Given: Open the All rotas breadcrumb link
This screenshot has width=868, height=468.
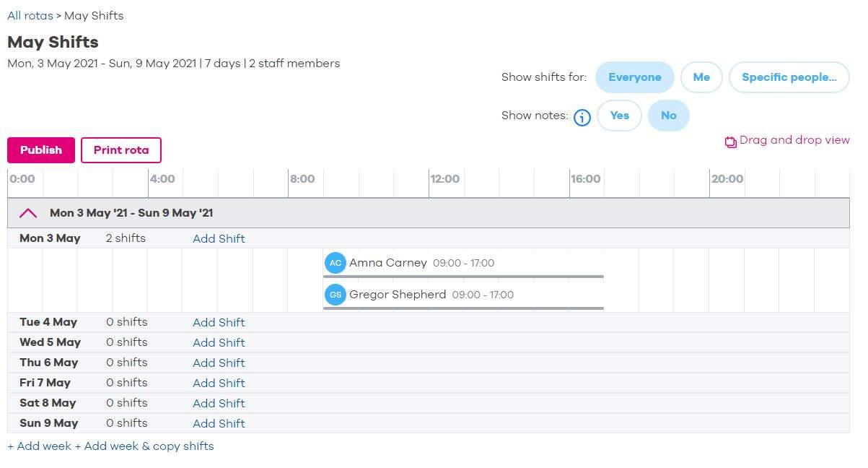Looking at the screenshot, I should point(30,16).
